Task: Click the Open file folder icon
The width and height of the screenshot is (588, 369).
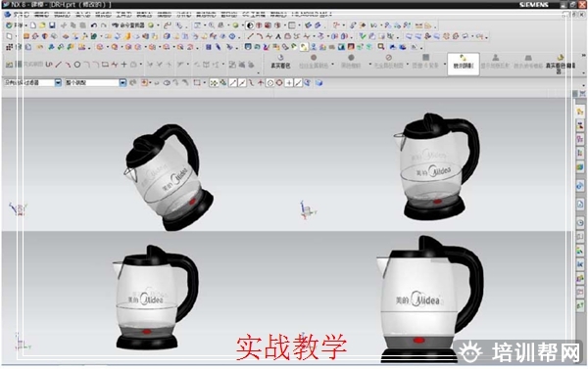Action: pyautogui.click(x=42, y=25)
